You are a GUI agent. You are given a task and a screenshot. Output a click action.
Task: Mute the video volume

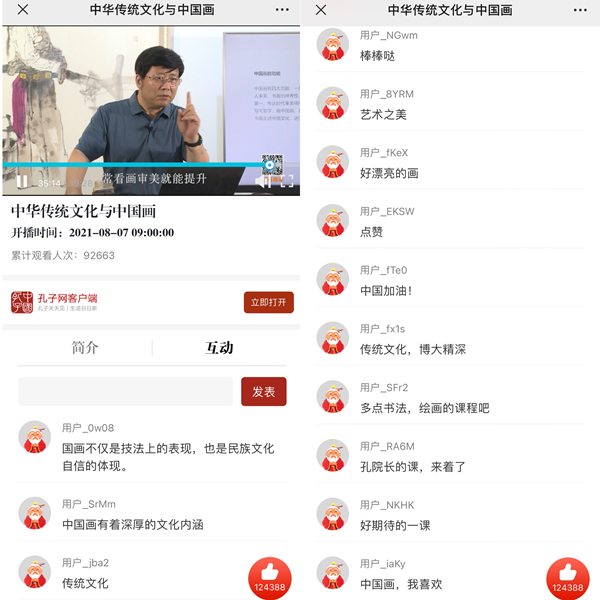(263, 182)
